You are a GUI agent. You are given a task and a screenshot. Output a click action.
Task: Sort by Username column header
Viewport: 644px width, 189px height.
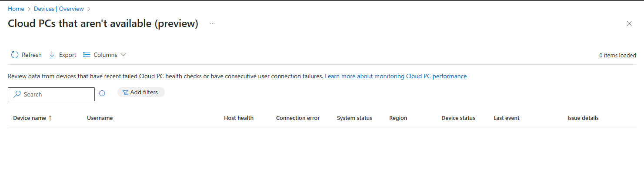point(100,118)
